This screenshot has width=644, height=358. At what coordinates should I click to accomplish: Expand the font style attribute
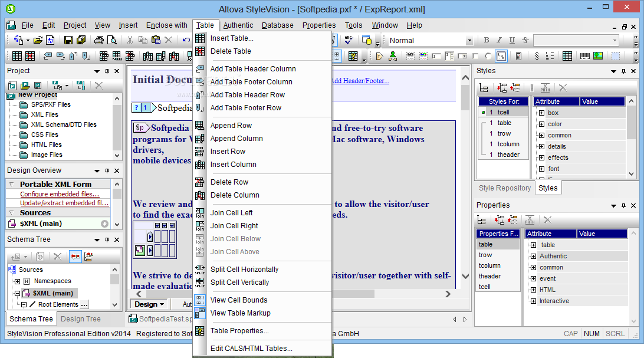pyautogui.click(x=542, y=169)
